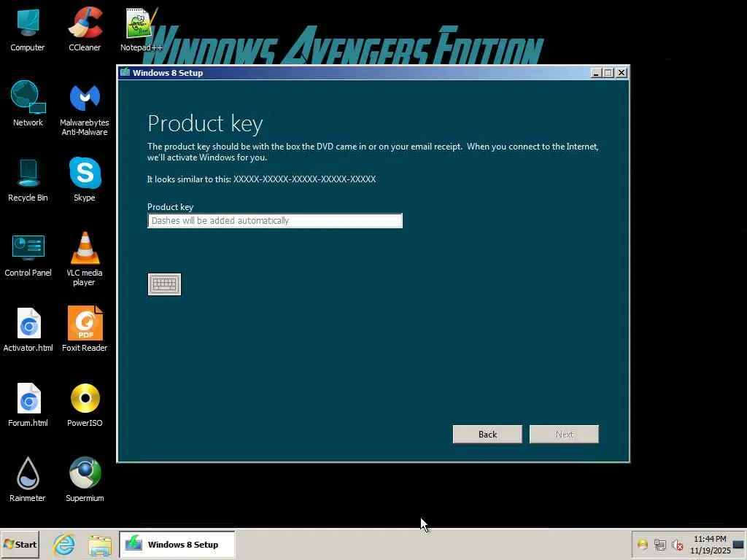Minimize the Windows 8 Setup window
747x560 pixels.
click(595, 73)
